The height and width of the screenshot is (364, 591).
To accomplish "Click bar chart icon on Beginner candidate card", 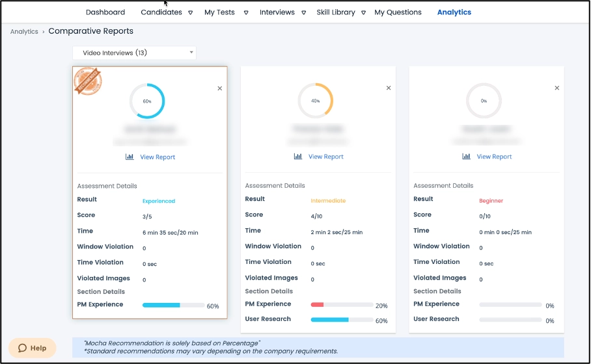I will click(x=466, y=157).
